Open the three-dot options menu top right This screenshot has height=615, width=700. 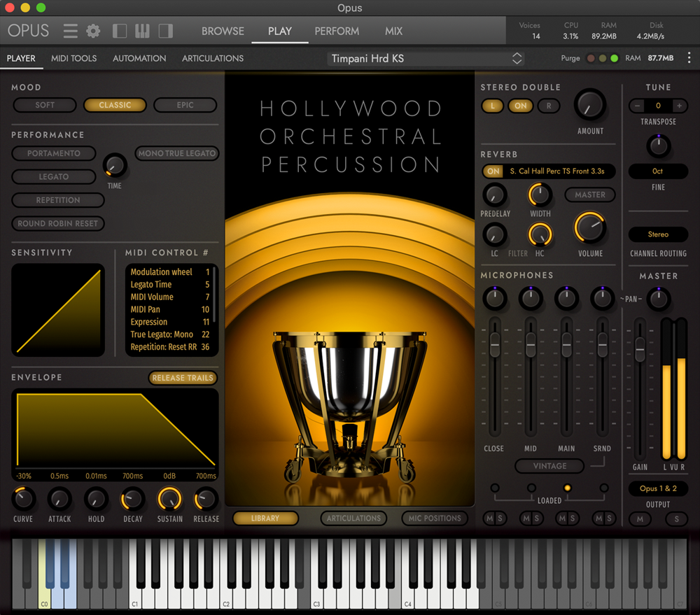(x=689, y=58)
